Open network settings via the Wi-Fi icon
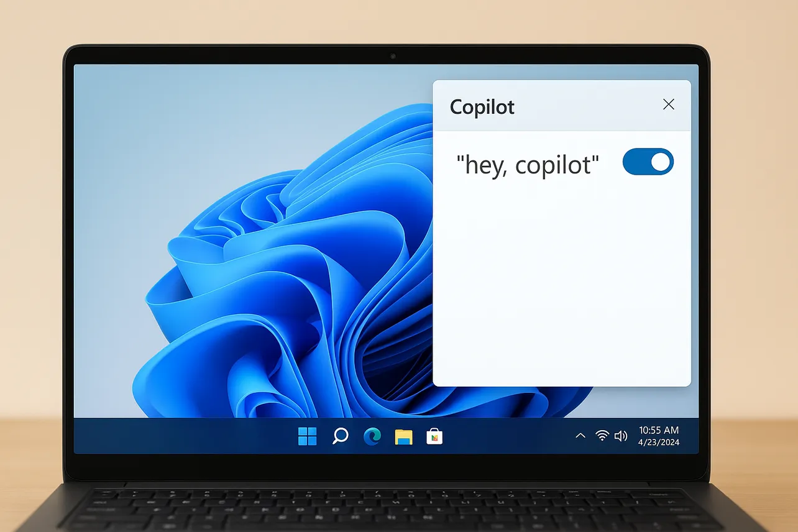Image resolution: width=798 pixels, height=532 pixels. pos(601,436)
